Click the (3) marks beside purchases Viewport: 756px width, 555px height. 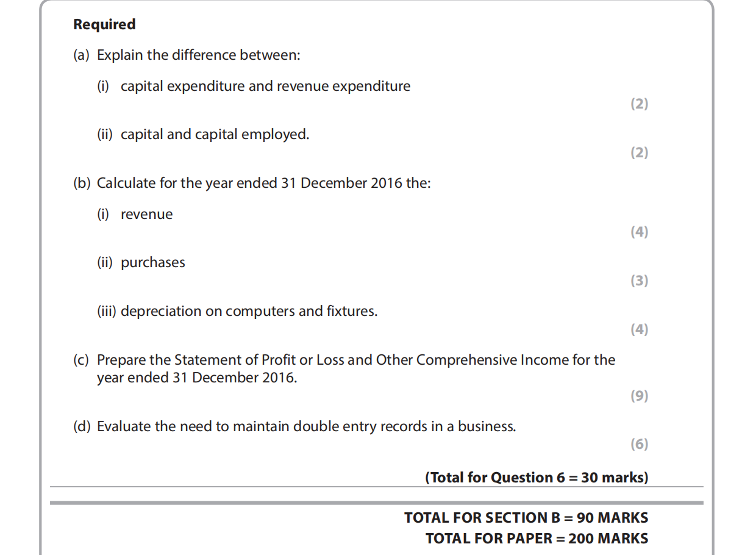click(639, 281)
